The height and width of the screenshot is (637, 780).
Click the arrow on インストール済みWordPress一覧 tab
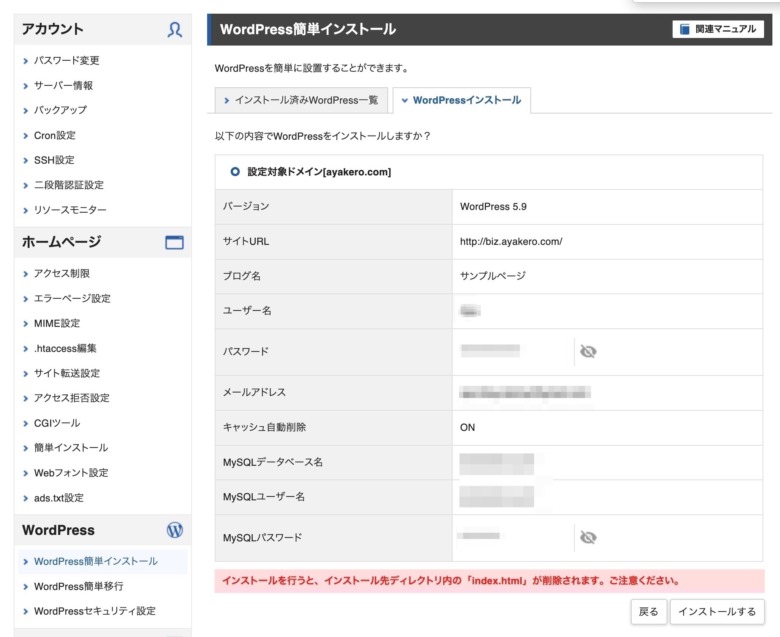coord(226,100)
